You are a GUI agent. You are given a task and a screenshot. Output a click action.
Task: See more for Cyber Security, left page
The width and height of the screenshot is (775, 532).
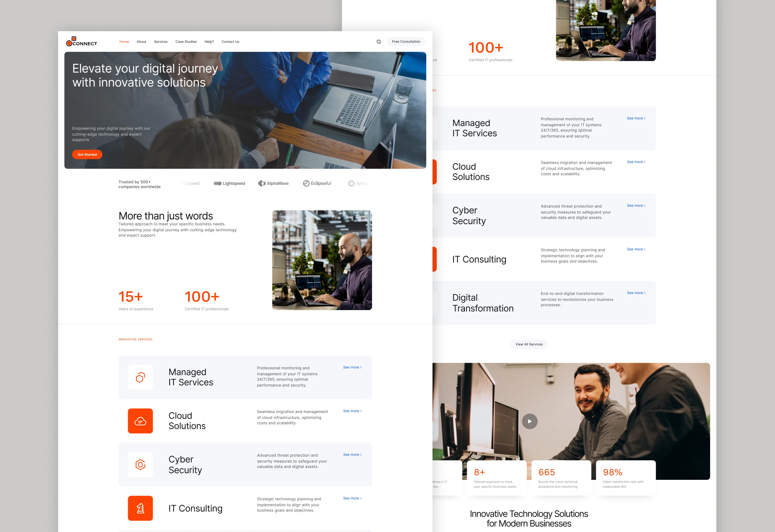[x=352, y=455]
